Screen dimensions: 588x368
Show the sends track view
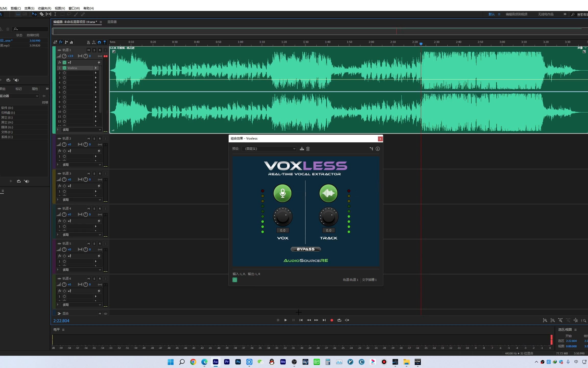click(66, 42)
